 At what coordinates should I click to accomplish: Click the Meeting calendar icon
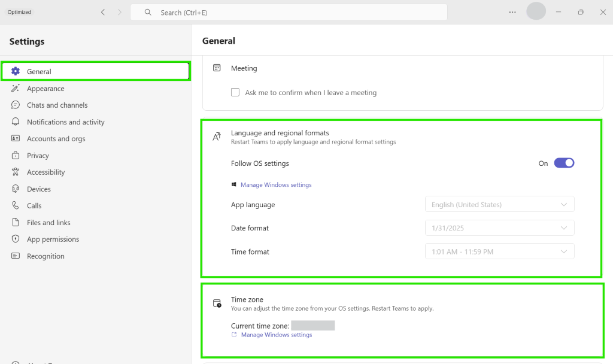click(x=217, y=68)
